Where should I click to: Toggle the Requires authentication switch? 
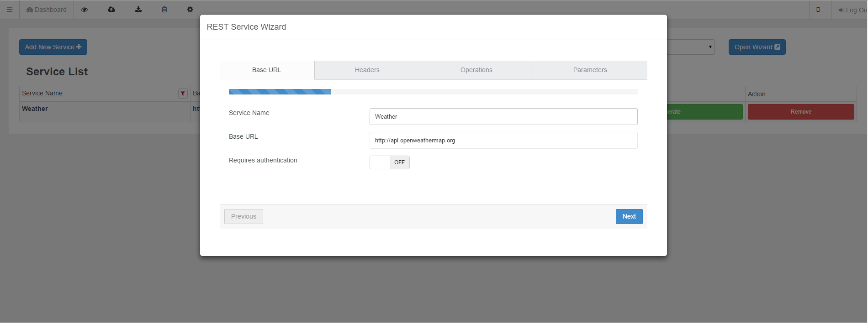pyautogui.click(x=389, y=162)
